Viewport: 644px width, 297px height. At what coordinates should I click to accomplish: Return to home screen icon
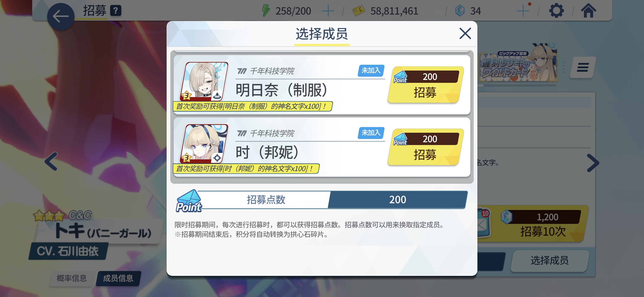coord(588,11)
